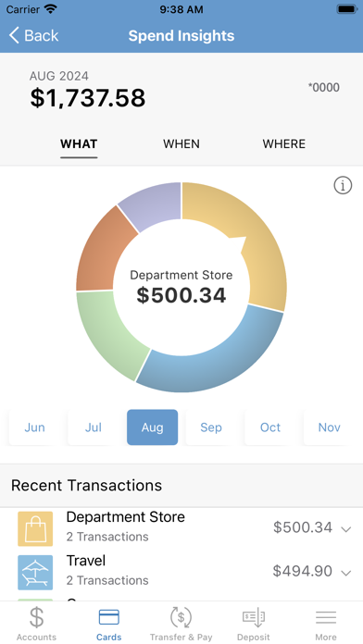363x644 pixels.
Task: Tap the Department Store row title
Action: coord(125,517)
